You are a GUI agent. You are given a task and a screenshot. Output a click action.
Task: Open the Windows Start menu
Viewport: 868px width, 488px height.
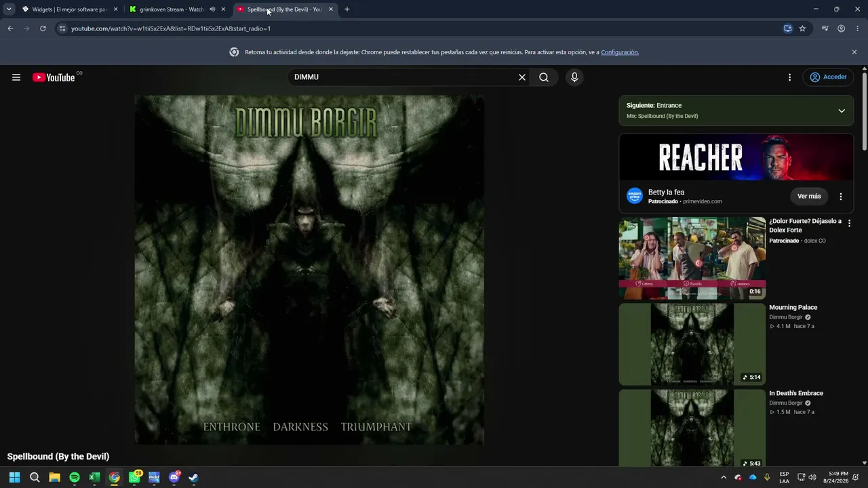[14, 477]
